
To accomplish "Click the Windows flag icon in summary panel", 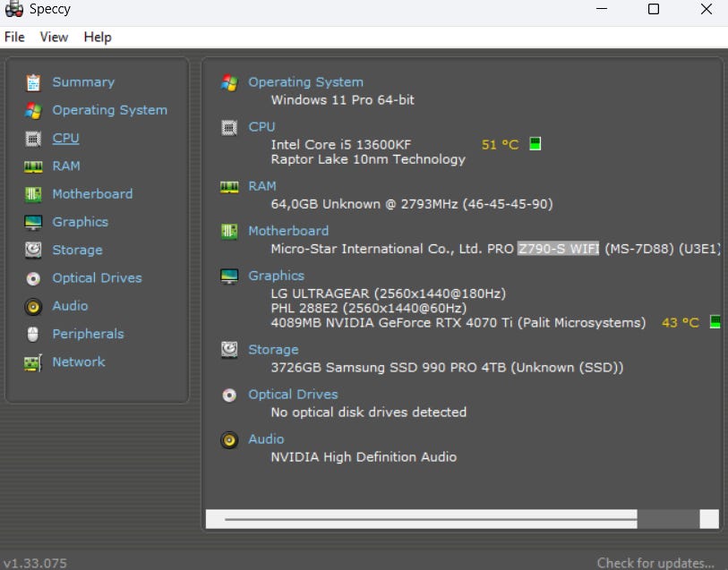I will pos(229,82).
